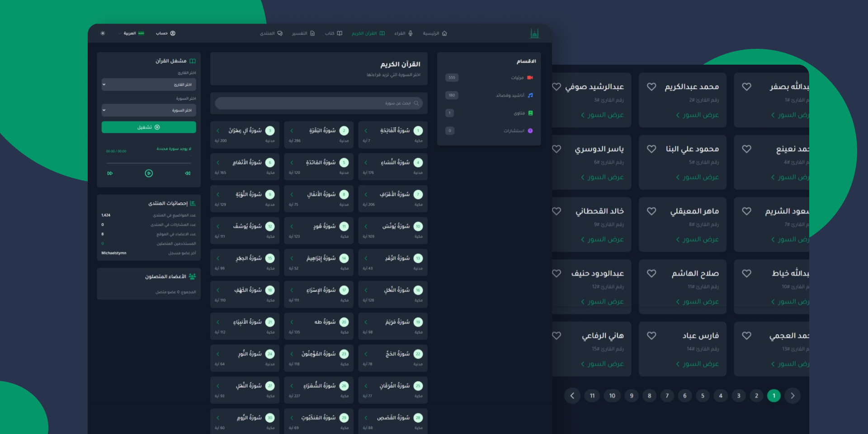Open the التفسير nav tab
868x434 pixels.
click(x=303, y=33)
